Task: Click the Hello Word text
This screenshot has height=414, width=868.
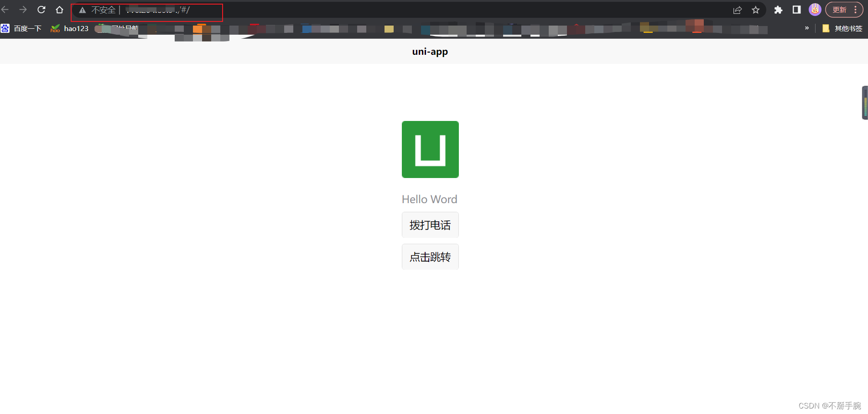Action: [x=430, y=199]
